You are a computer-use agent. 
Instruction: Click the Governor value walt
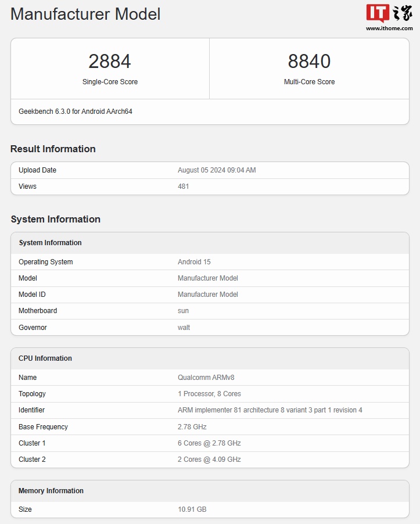[184, 328]
